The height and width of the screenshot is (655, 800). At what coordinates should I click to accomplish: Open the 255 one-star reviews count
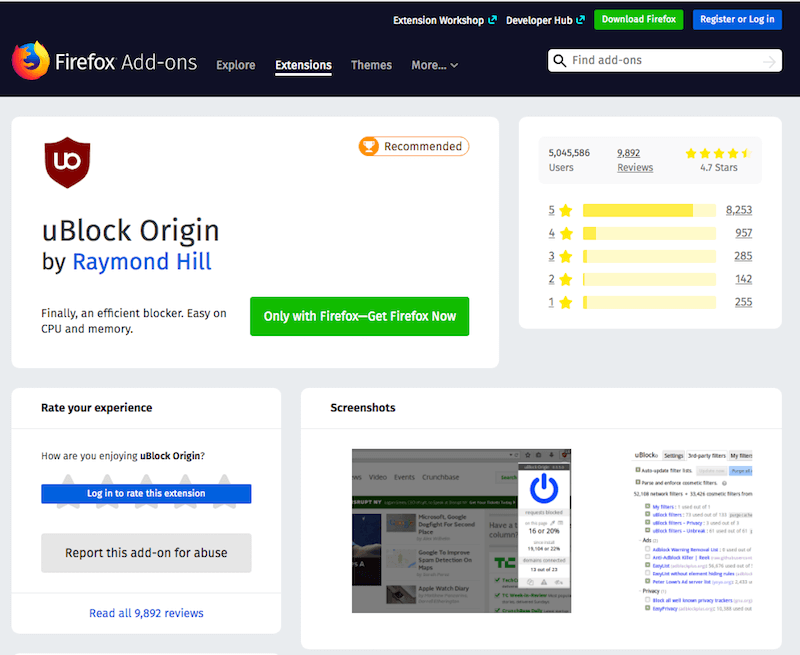743,303
